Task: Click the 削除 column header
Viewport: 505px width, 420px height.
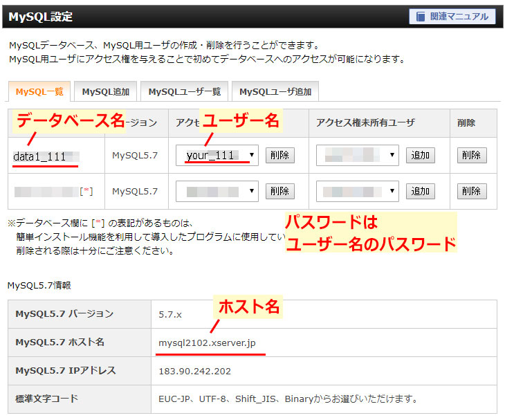Action: (x=466, y=123)
